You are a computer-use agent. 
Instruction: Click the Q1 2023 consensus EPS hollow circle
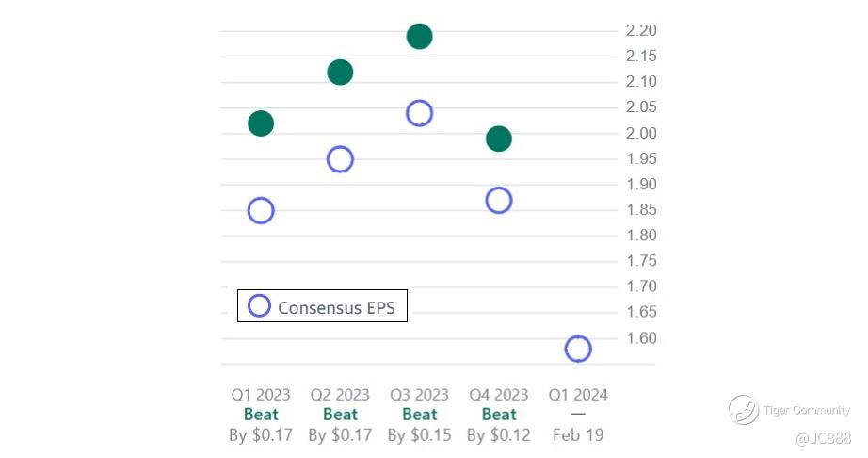tap(261, 210)
